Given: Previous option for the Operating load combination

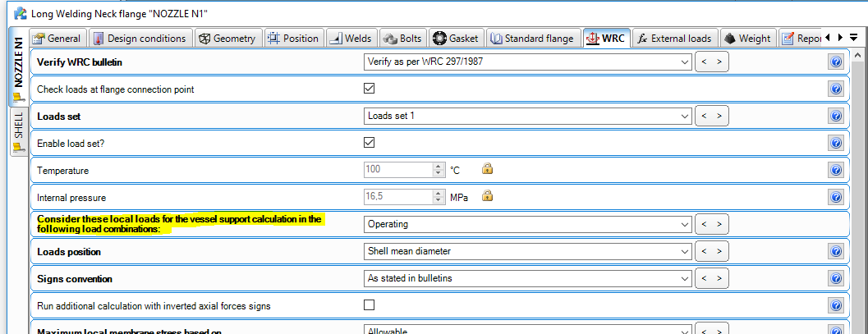Looking at the screenshot, I should click(x=704, y=224).
